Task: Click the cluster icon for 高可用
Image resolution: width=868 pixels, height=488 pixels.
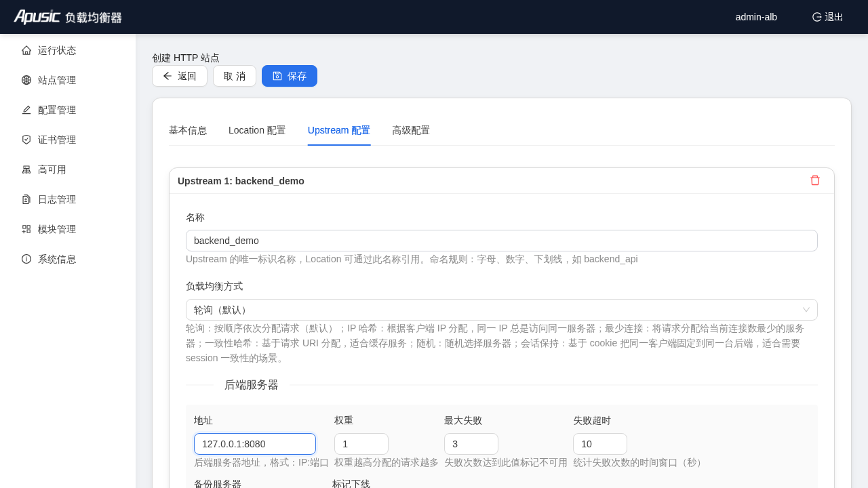Action: 26,169
